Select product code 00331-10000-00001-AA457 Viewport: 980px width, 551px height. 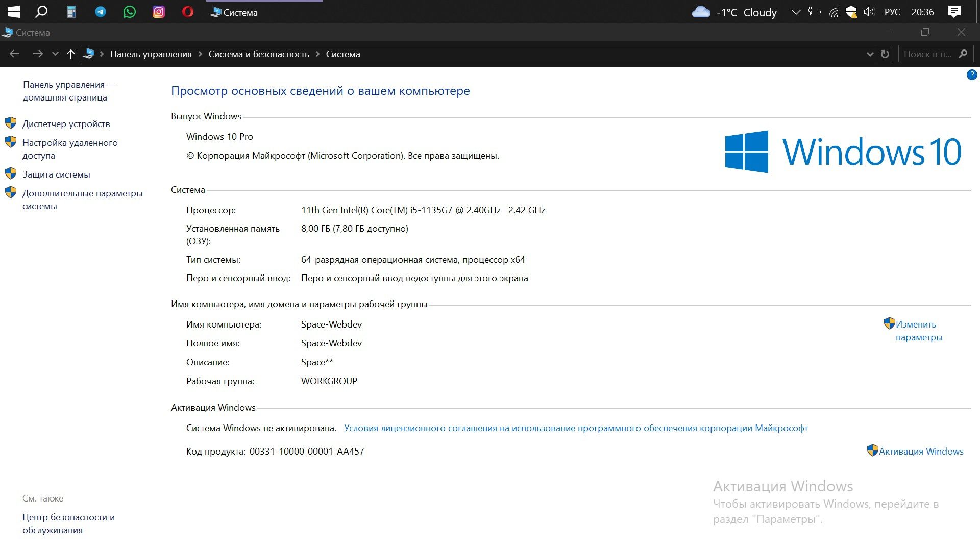tap(307, 452)
